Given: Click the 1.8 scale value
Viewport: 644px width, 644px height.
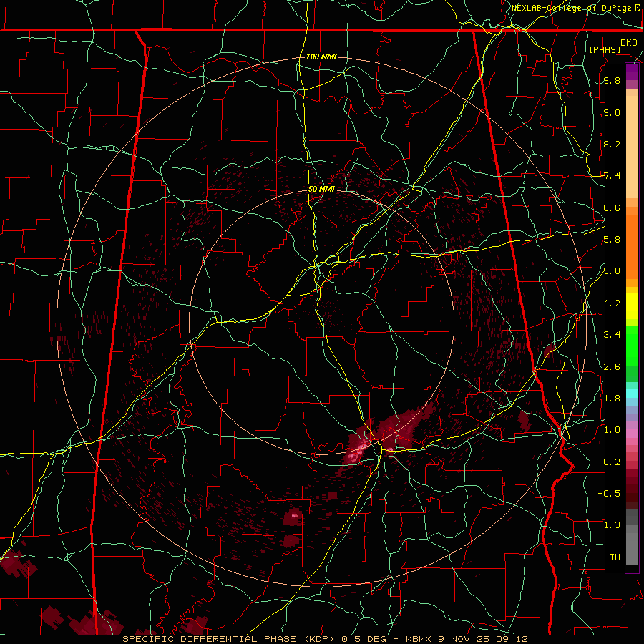Looking at the screenshot, I should pyautogui.click(x=612, y=398).
